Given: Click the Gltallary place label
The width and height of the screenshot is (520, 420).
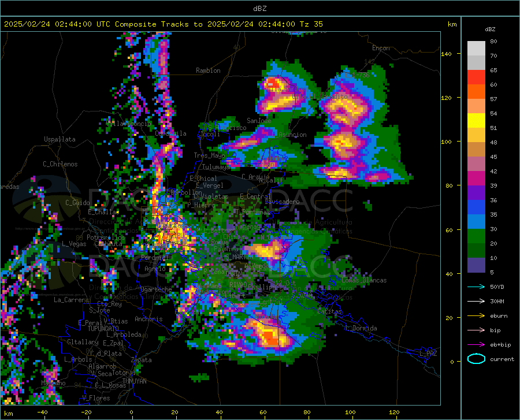Looking at the screenshot, I should [83, 342].
